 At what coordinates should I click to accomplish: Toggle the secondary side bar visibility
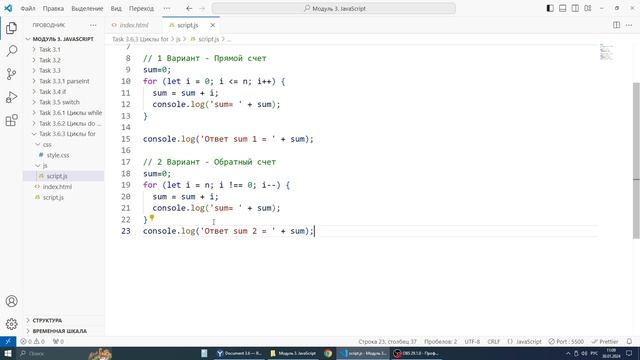point(575,8)
